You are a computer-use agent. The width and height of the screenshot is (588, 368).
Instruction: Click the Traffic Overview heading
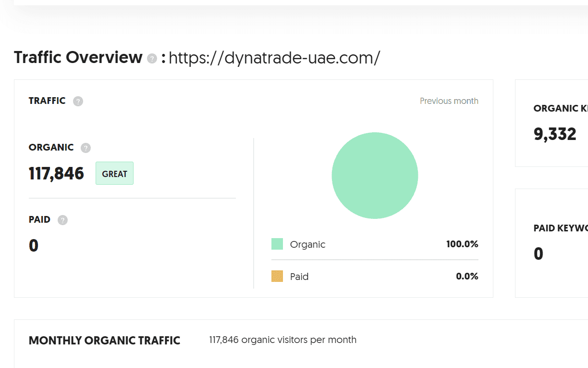pos(78,57)
